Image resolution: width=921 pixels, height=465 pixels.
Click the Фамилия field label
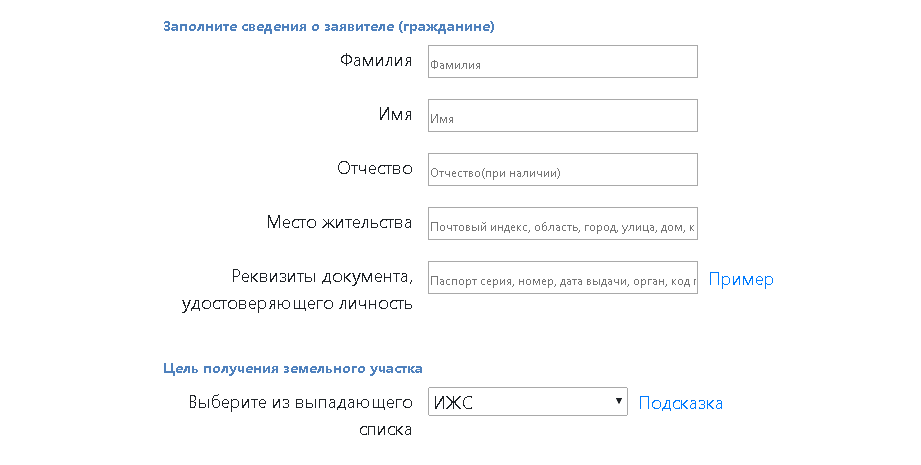click(376, 61)
